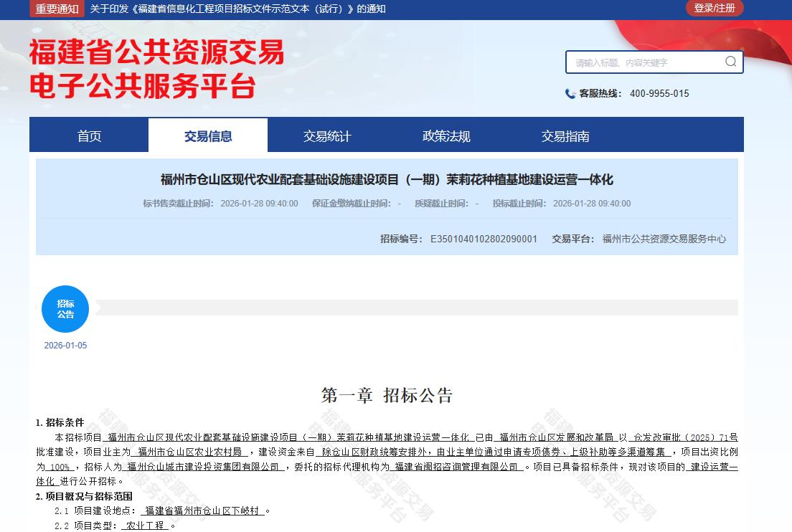Open the 交易统计 menu item
The width and height of the screenshot is (792, 532).
(x=327, y=136)
